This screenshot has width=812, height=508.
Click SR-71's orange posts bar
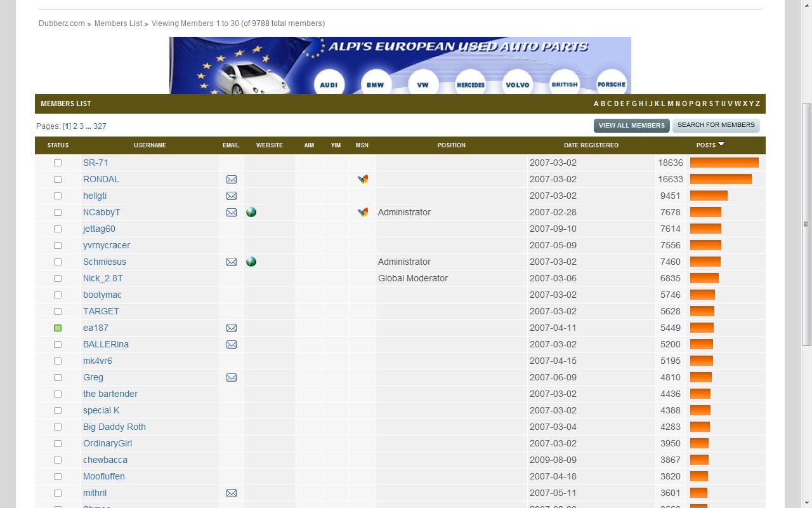[724, 163]
